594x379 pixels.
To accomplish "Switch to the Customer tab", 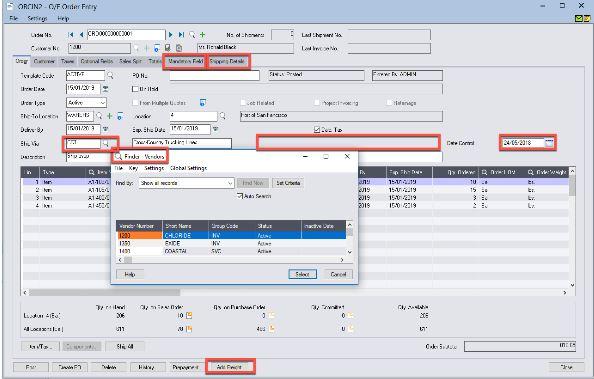I will [x=44, y=61].
